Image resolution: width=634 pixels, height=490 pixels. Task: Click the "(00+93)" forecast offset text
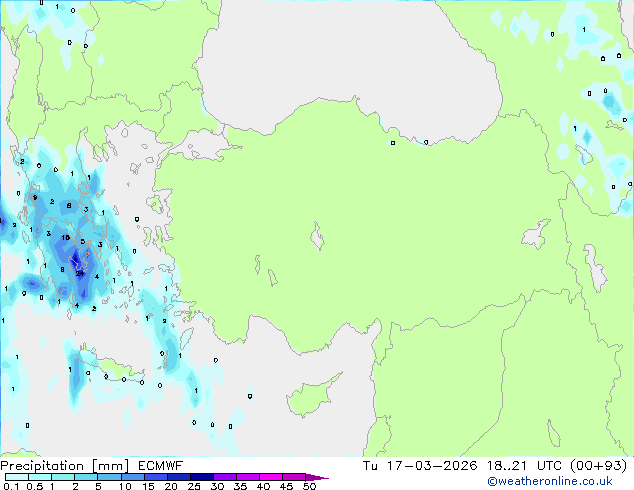click(598, 466)
